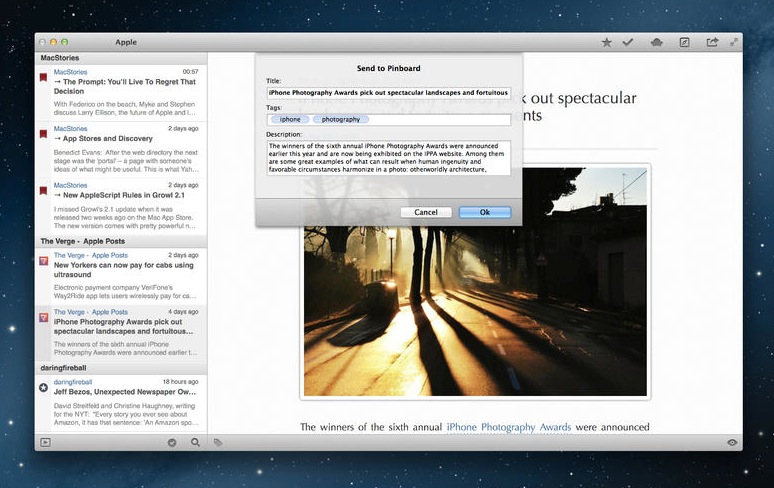Click inside the Description text area
Screen dimensions: 774x488
click(388, 157)
